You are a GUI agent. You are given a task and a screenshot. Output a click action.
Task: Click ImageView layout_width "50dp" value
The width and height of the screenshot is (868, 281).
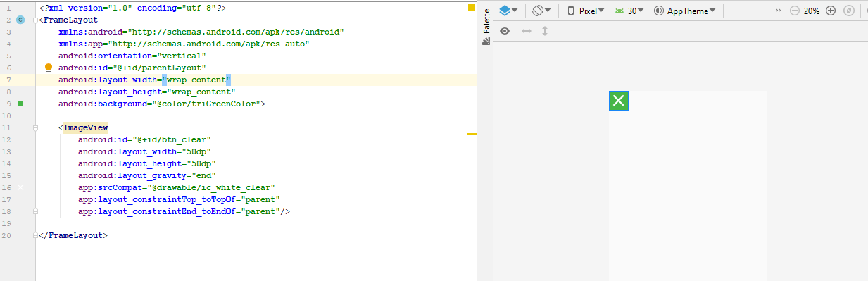tap(196, 151)
